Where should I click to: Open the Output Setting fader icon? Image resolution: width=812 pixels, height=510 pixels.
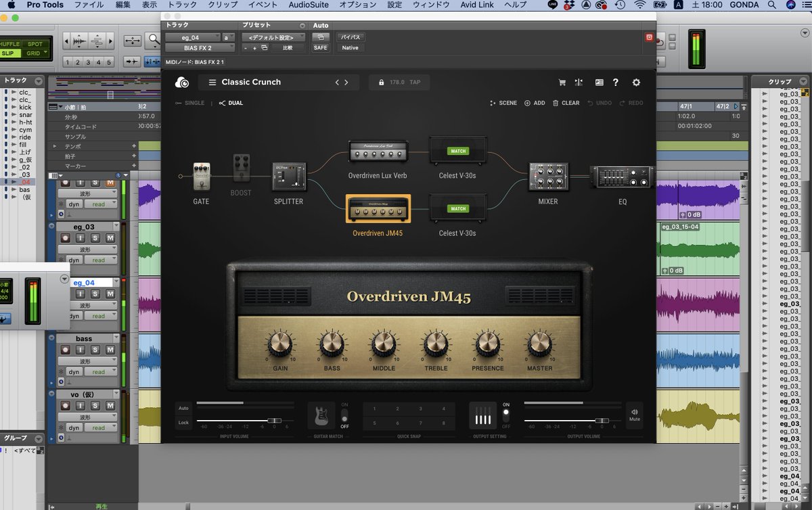pos(482,415)
